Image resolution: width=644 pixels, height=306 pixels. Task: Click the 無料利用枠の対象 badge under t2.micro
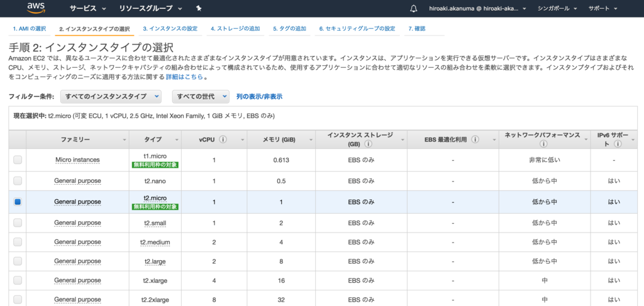pyautogui.click(x=155, y=207)
